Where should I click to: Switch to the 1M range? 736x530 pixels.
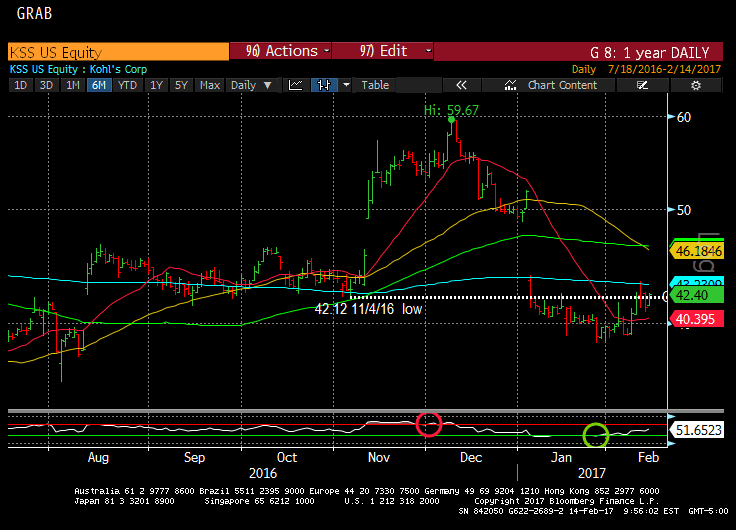tap(73, 85)
